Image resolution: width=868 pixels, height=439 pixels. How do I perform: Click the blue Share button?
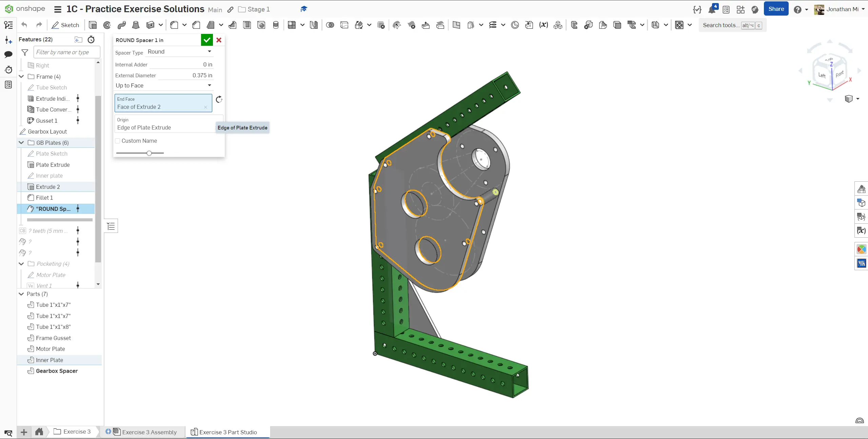[776, 9]
